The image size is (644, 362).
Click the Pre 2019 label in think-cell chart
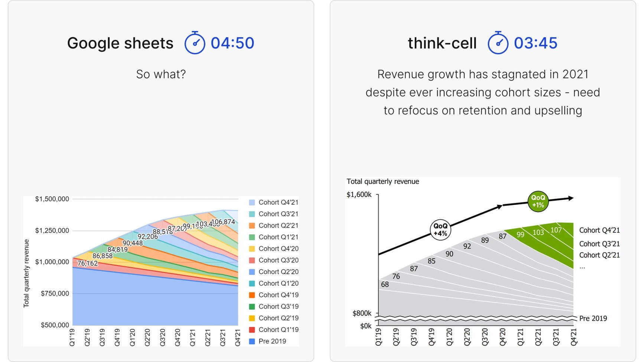[593, 318]
